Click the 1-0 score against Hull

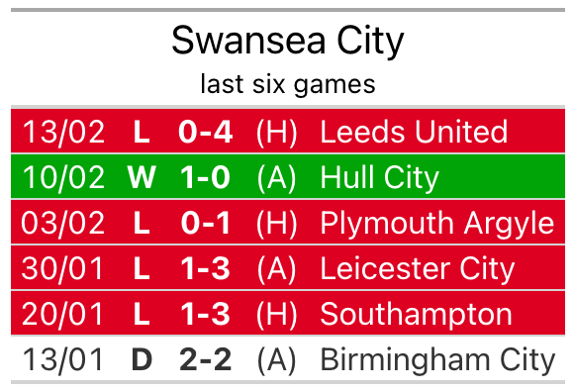[206, 177]
